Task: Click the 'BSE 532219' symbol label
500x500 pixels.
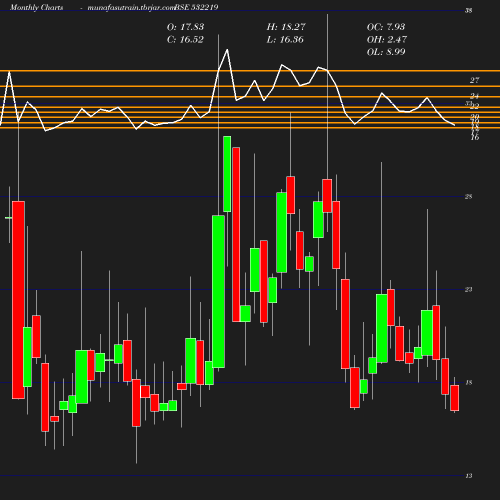Action: coord(197,7)
